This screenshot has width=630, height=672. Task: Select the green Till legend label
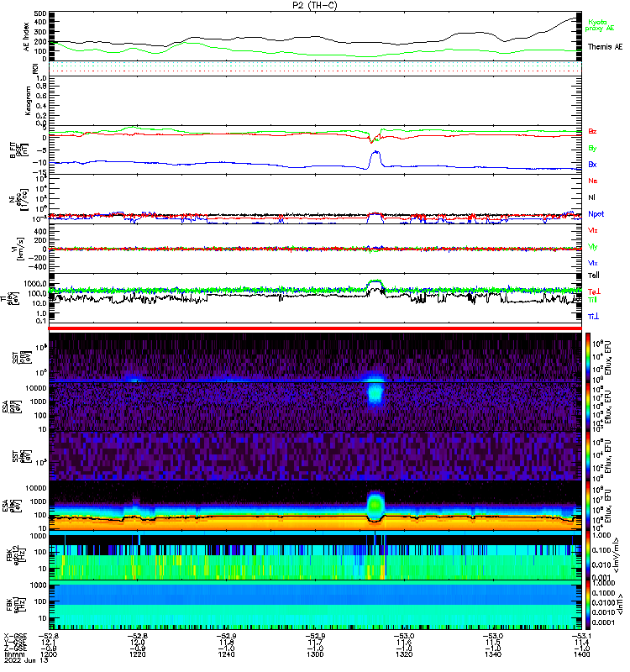[x=592, y=300]
